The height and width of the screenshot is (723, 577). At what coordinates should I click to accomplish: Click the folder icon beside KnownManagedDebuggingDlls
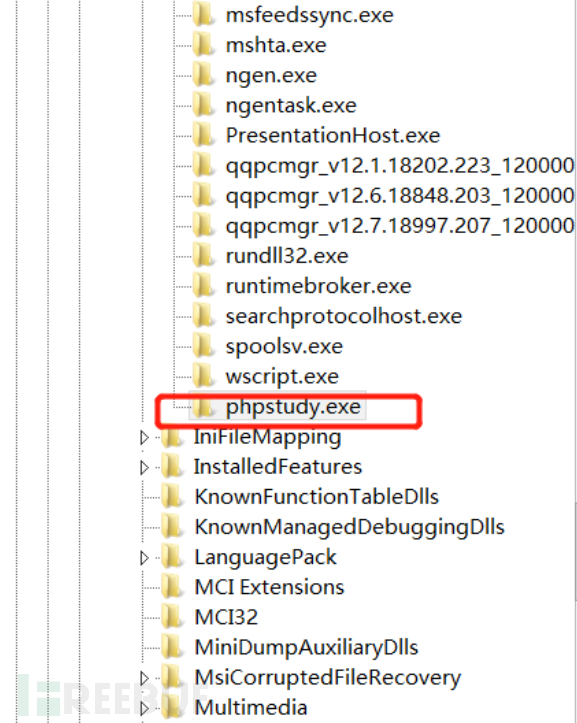[x=172, y=527]
